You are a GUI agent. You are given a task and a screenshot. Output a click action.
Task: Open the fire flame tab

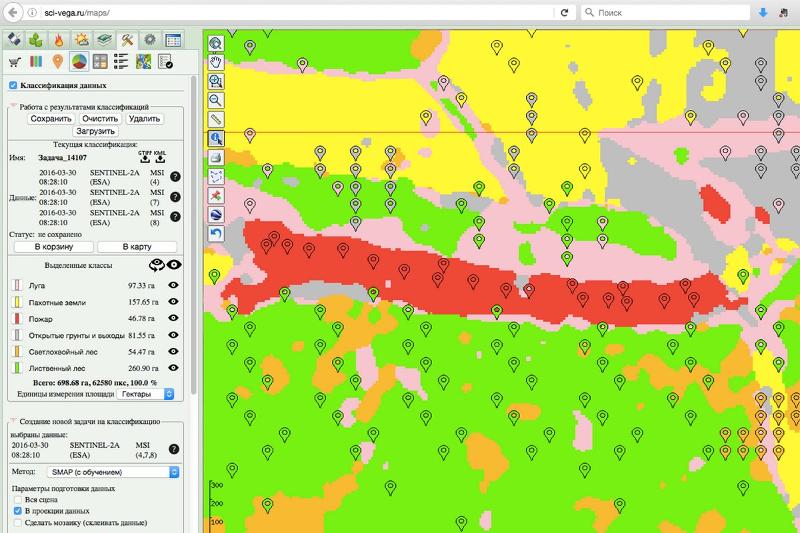pyautogui.click(x=59, y=40)
